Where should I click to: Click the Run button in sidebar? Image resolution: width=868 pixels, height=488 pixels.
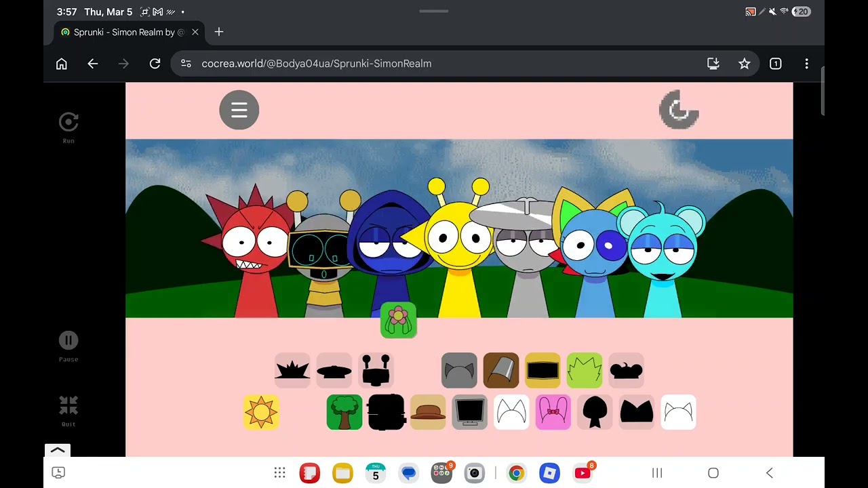68,127
